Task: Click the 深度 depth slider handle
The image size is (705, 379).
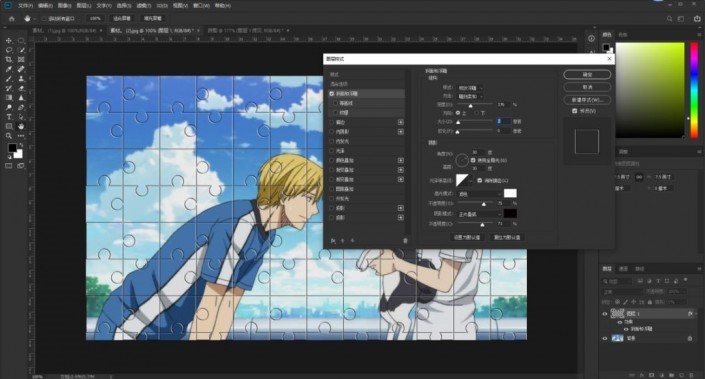Action: pos(470,106)
